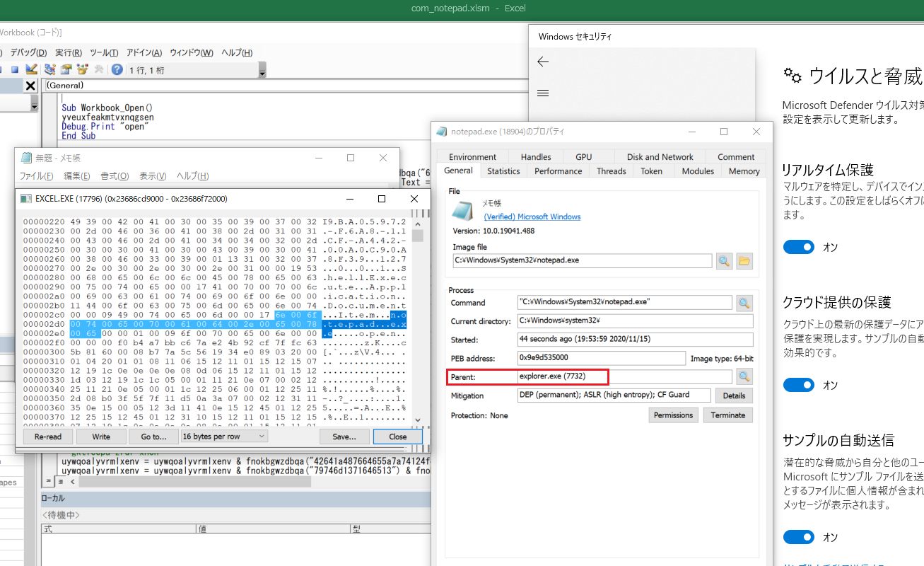Click the PEB address field
924x566 pixels.
(601, 358)
